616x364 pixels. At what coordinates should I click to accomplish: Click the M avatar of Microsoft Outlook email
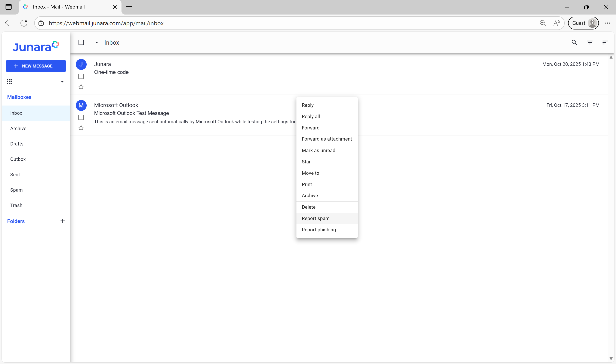[81, 105]
